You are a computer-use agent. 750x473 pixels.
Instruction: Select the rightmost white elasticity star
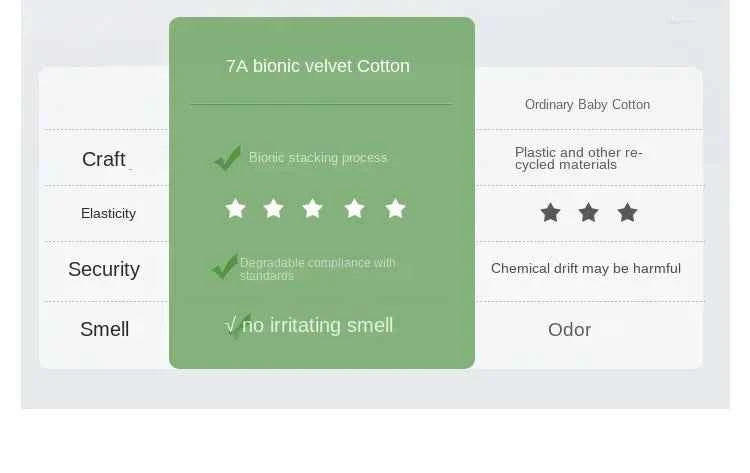pos(396,209)
